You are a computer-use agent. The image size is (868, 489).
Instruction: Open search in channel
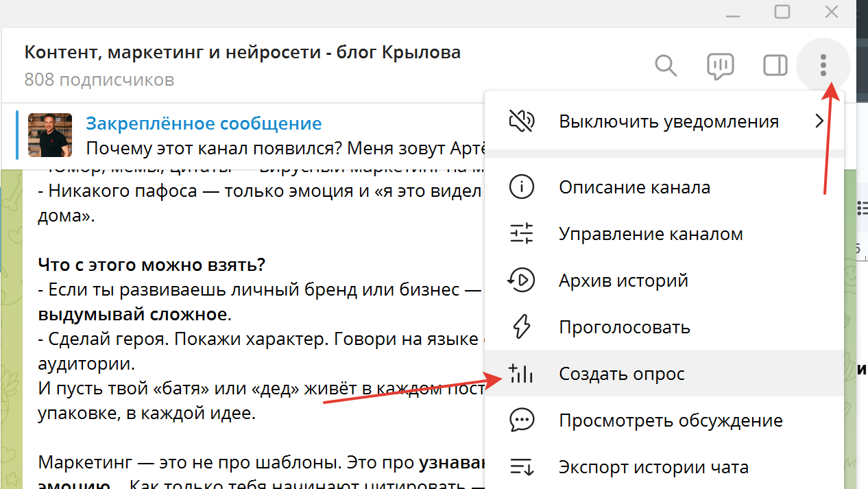coord(666,66)
